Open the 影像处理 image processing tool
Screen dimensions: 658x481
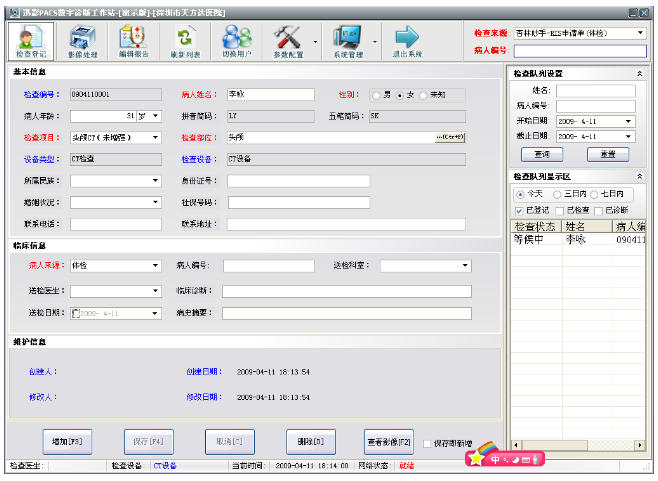point(83,41)
